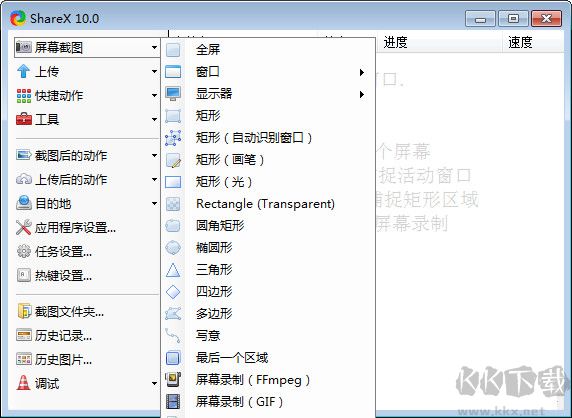Click the diamond (四边形) icon

[173, 292]
